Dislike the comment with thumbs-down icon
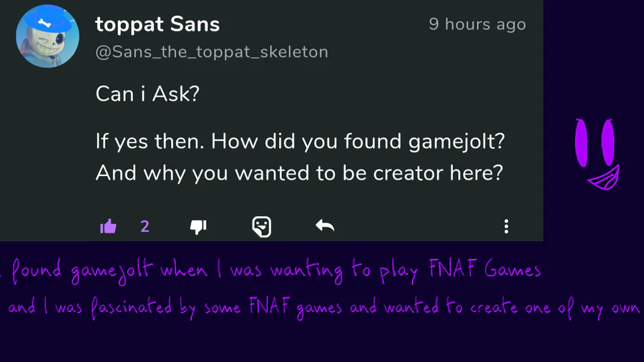Viewport: 644px width, 362px height. pos(198,227)
